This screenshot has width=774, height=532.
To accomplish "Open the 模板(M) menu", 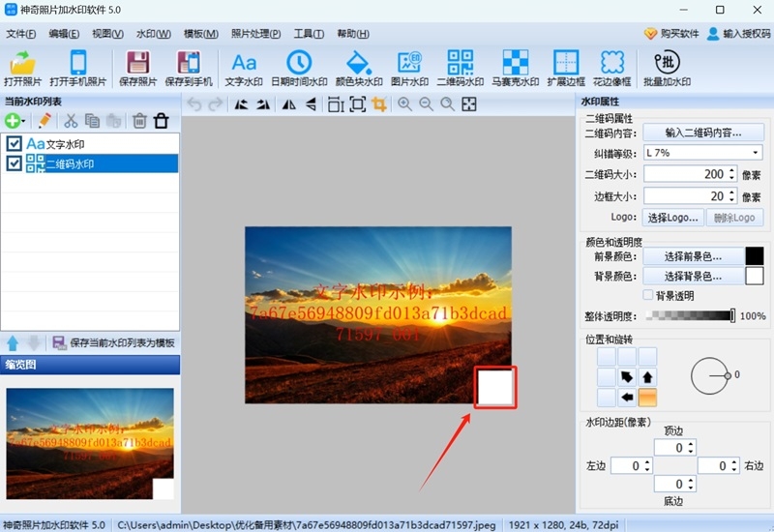I will (x=201, y=34).
